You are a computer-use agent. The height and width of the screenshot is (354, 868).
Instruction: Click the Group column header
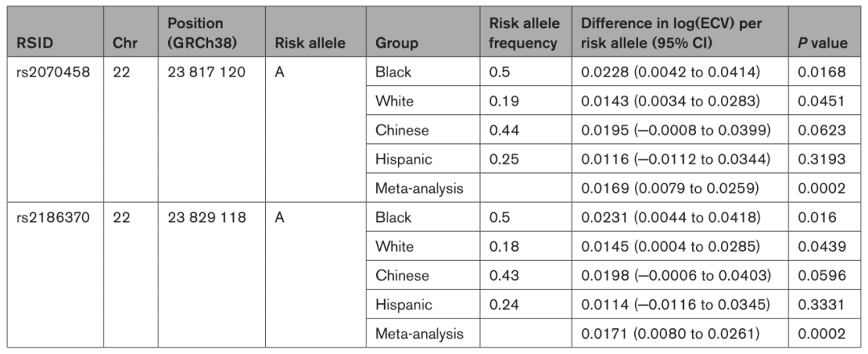[395, 43]
